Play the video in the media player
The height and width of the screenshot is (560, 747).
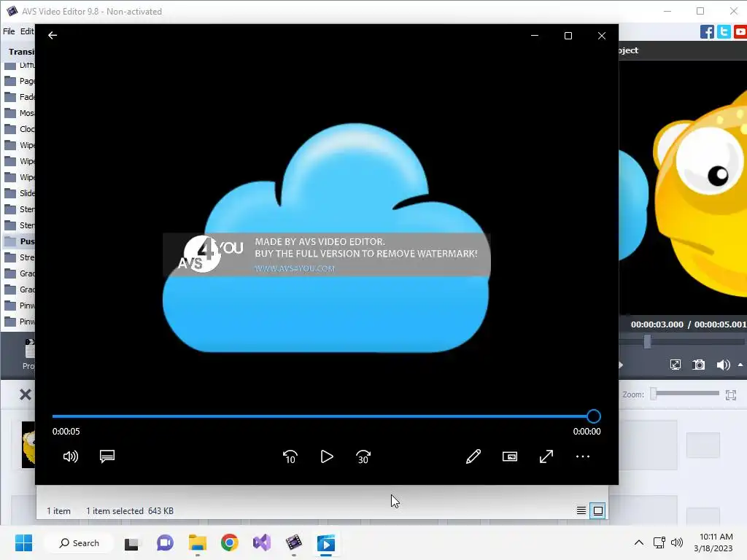click(327, 456)
